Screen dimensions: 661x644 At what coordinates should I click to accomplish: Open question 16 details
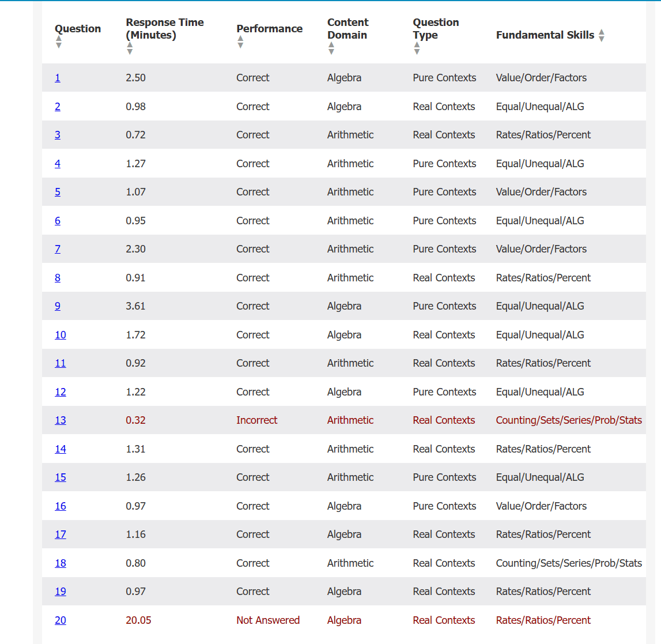pos(60,506)
